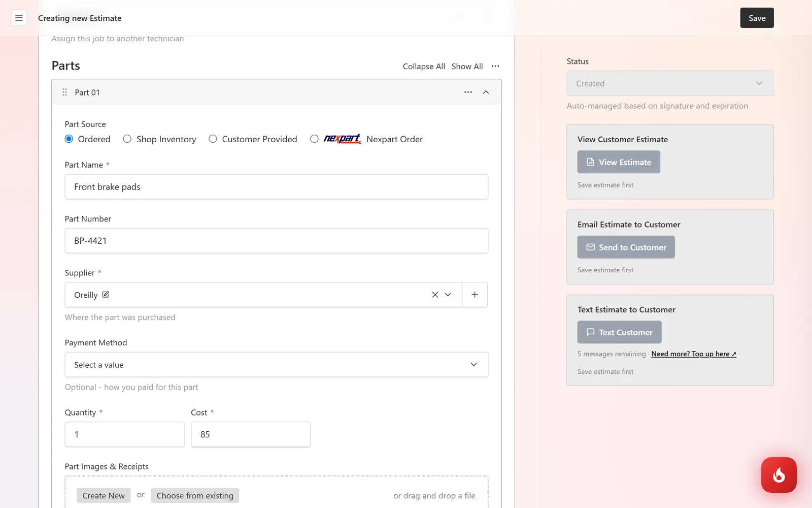
Task: Save the new estimate
Action: [757, 18]
